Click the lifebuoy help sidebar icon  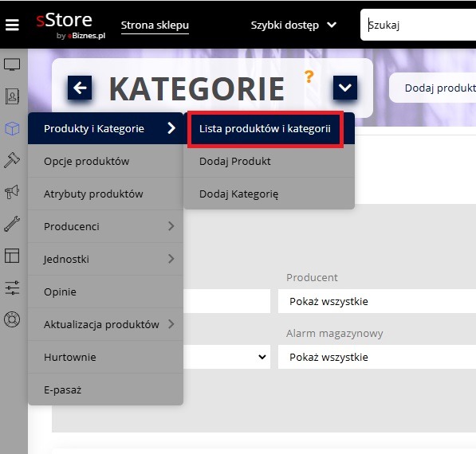tap(12, 319)
